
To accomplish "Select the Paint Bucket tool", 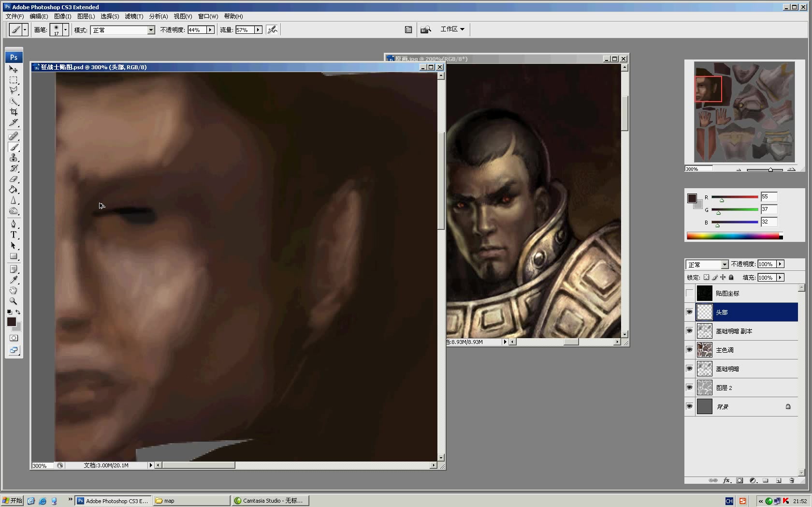I will click(x=14, y=190).
